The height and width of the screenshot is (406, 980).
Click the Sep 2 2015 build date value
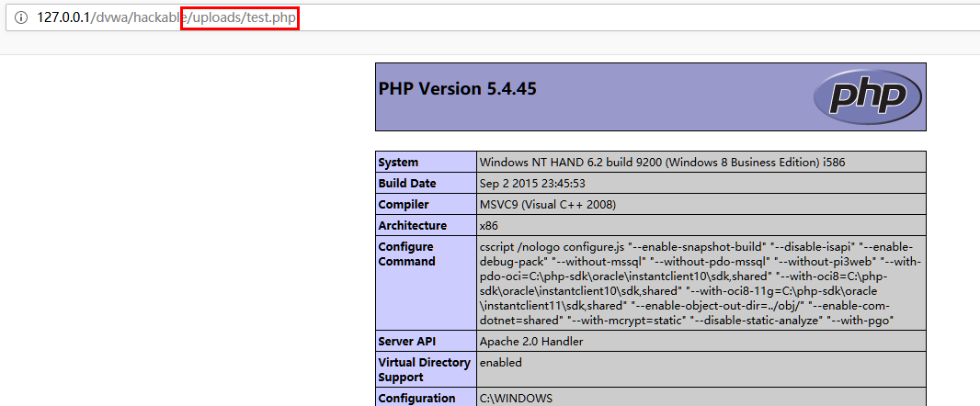[531, 184]
